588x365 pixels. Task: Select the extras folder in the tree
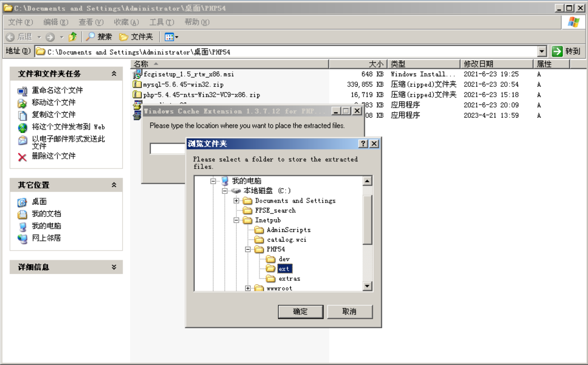click(289, 278)
